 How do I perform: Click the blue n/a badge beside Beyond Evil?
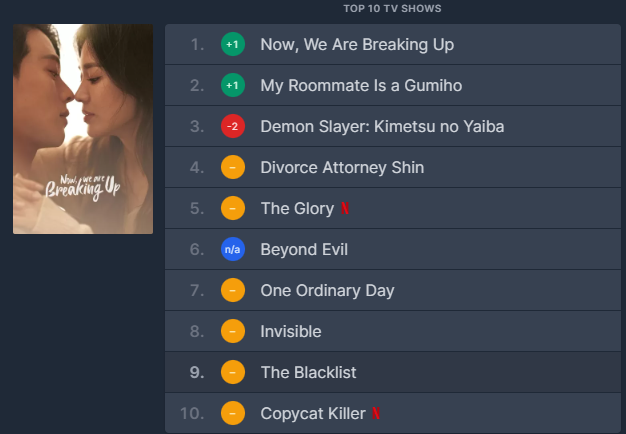(x=232, y=250)
